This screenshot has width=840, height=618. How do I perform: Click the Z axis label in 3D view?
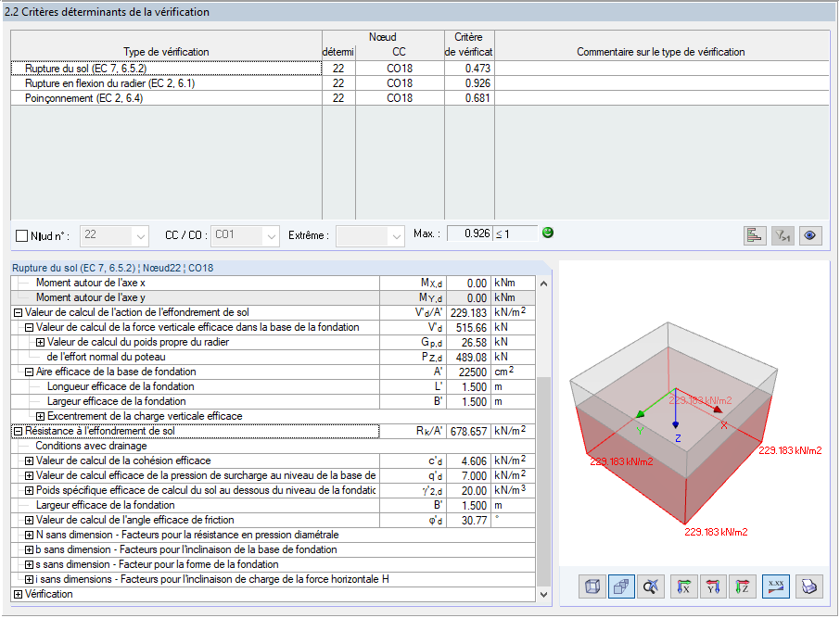[678, 438]
